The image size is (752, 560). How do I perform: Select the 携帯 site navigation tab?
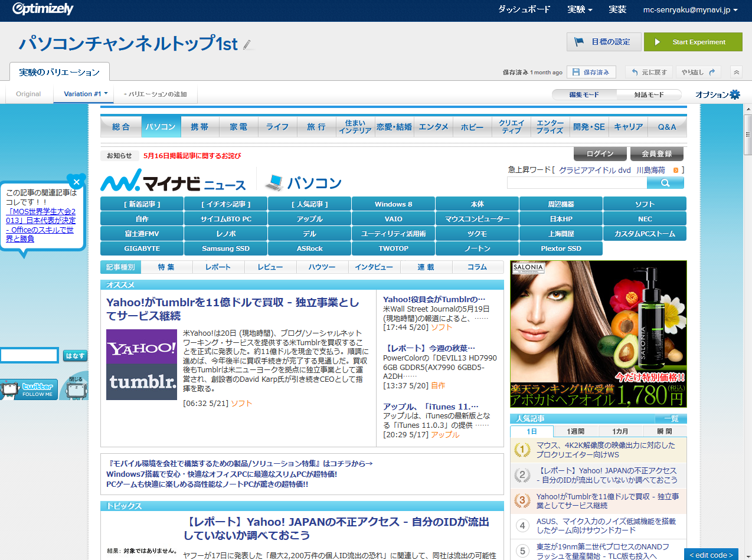pyautogui.click(x=200, y=127)
